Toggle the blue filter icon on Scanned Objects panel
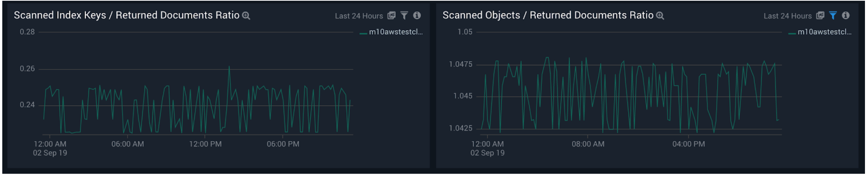 pyautogui.click(x=834, y=16)
